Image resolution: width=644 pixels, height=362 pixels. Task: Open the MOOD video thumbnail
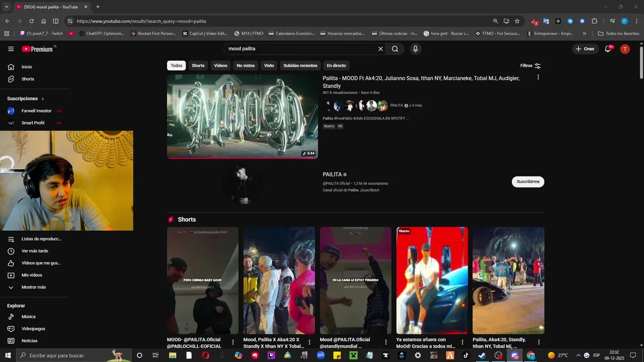coord(243,117)
